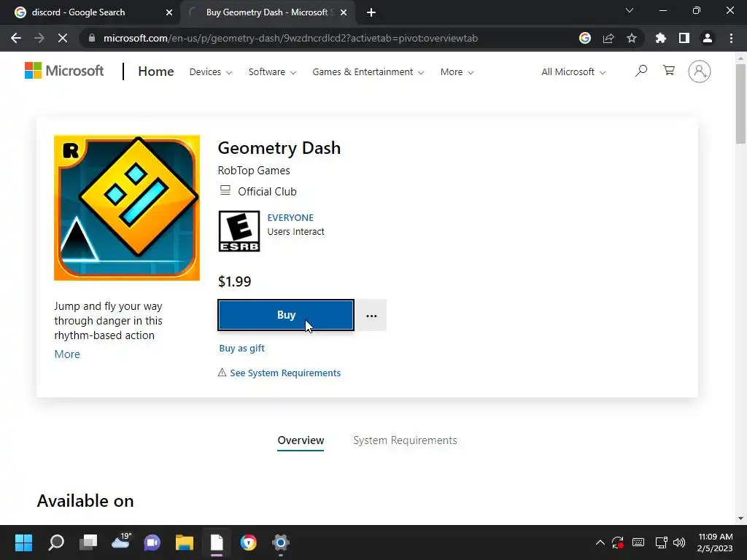747x560 pixels.
Task: Open the Chrome extensions puzzle icon
Action: click(x=661, y=38)
